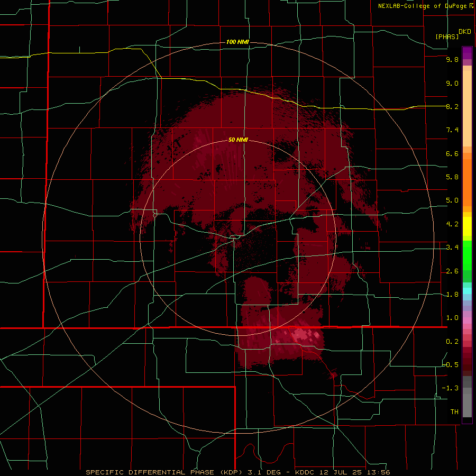Click the 6.6 color scale label

pos(452,153)
